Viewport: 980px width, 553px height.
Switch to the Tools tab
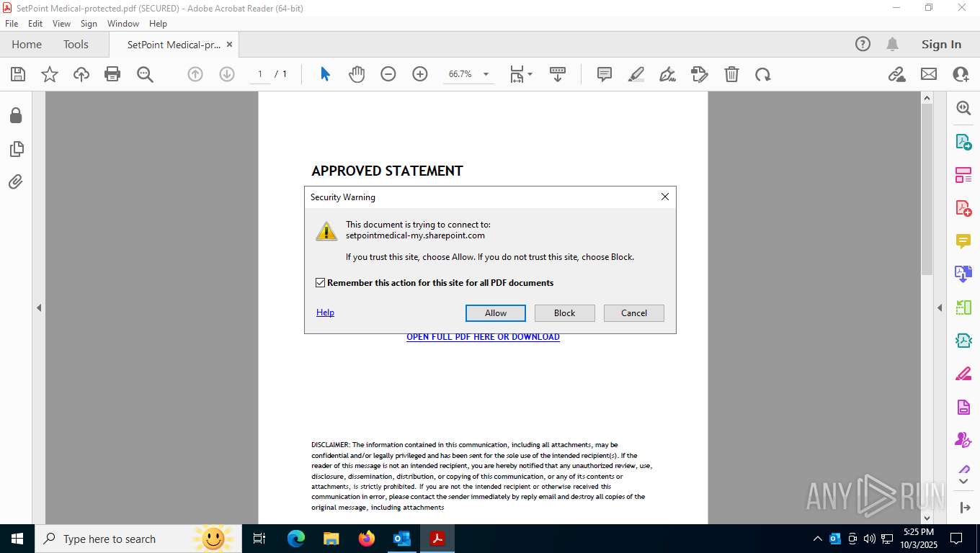76,45
